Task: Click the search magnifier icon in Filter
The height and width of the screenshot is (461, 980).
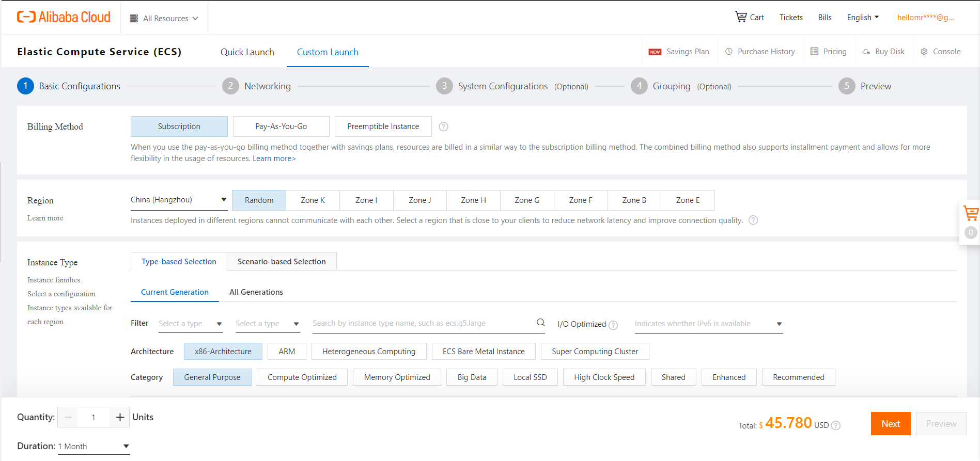Action: (x=540, y=323)
